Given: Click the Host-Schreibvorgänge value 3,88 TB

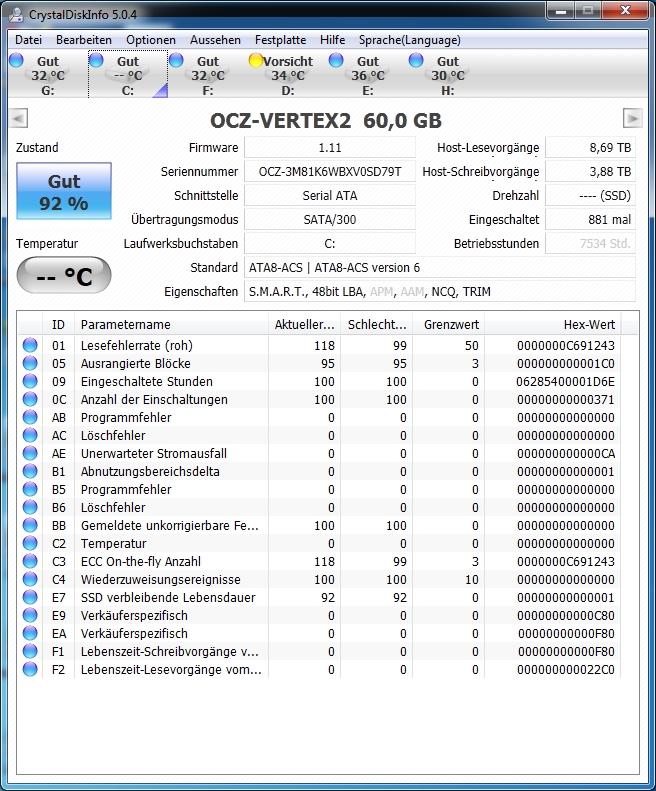Looking at the screenshot, I should click(x=590, y=172).
